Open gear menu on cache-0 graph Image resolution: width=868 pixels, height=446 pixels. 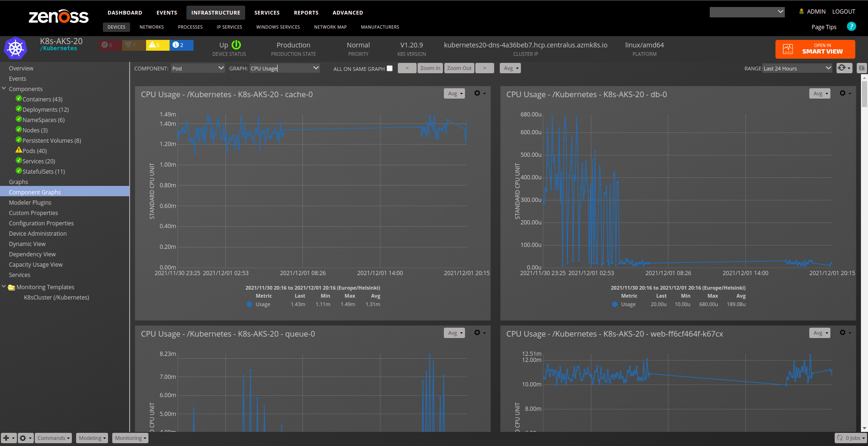(x=479, y=93)
